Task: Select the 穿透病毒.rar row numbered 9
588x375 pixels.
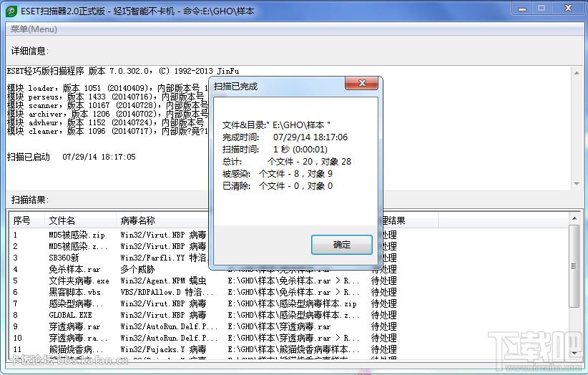Action: tap(74, 326)
